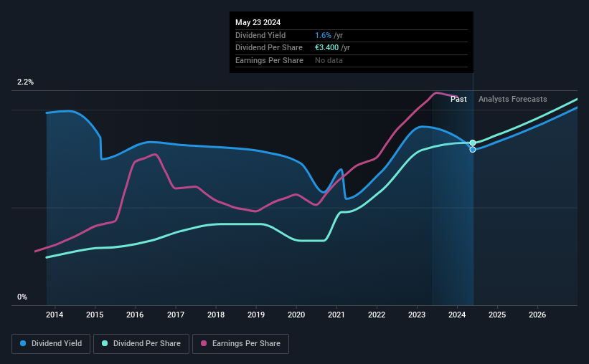Toggle the Earnings Per Share legend button
Image resolution: width=589 pixels, height=364 pixels.
(240, 344)
